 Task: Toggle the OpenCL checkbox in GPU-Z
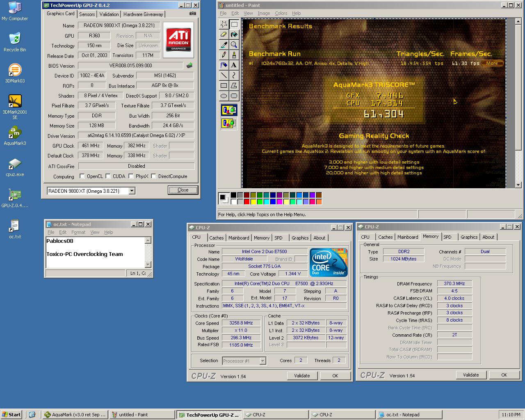(82, 176)
